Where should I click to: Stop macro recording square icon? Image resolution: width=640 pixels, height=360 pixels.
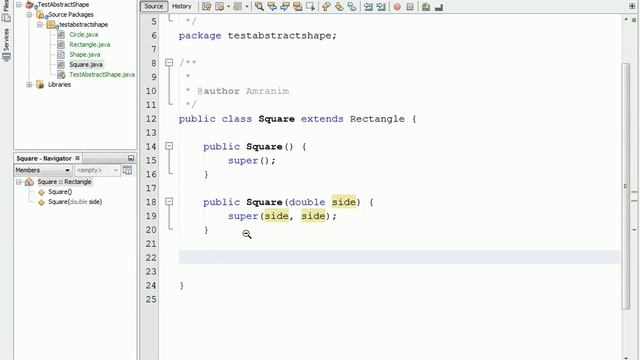click(x=410, y=7)
